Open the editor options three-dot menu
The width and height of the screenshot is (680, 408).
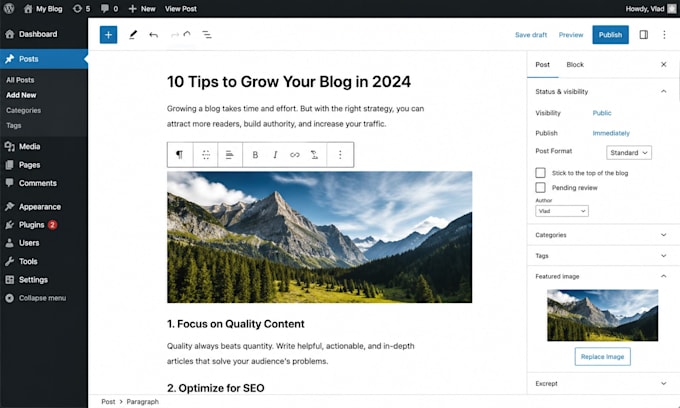pos(664,35)
